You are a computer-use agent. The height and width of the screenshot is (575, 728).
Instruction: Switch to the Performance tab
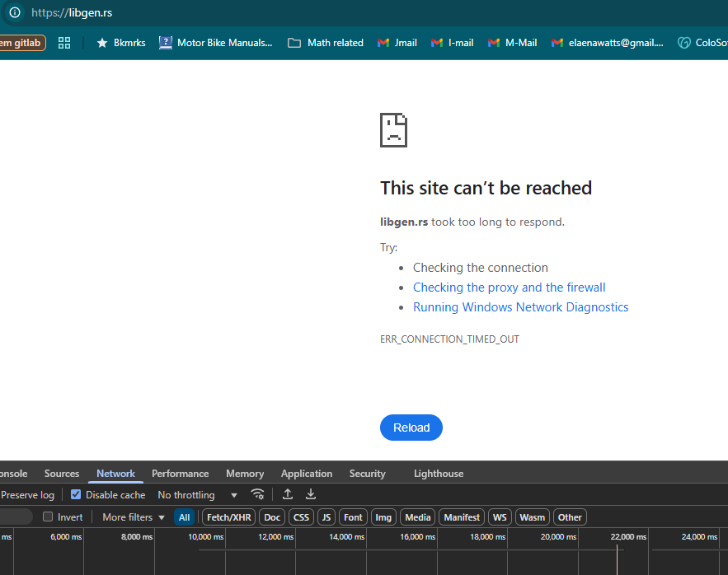click(x=180, y=474)
